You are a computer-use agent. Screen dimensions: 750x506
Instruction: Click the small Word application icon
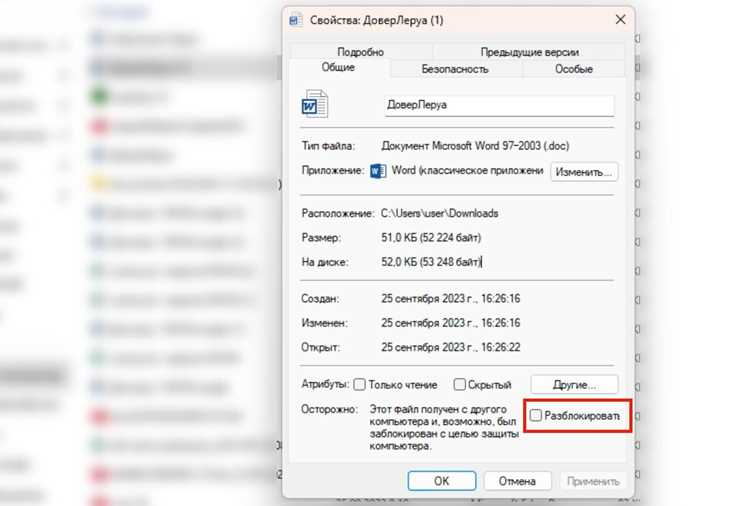tap(378, 171)
